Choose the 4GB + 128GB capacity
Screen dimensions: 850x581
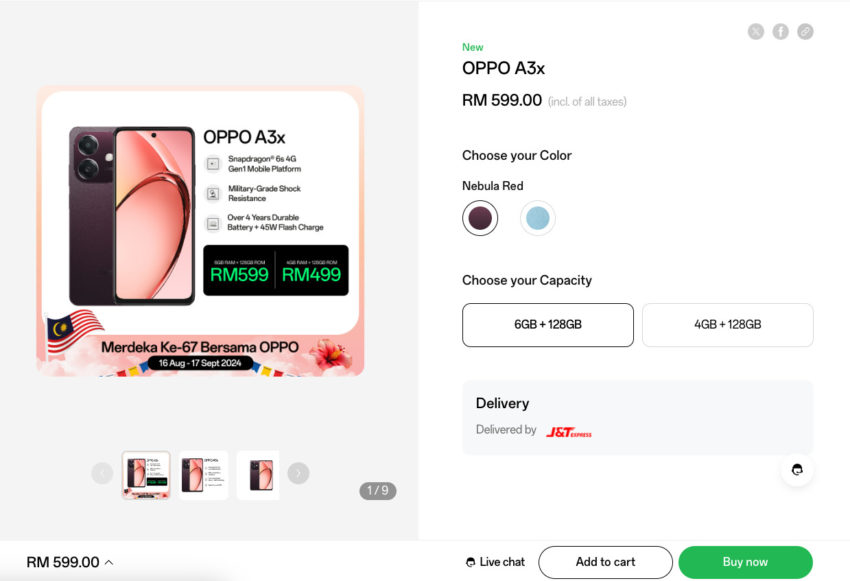click(x=727, y=325)
